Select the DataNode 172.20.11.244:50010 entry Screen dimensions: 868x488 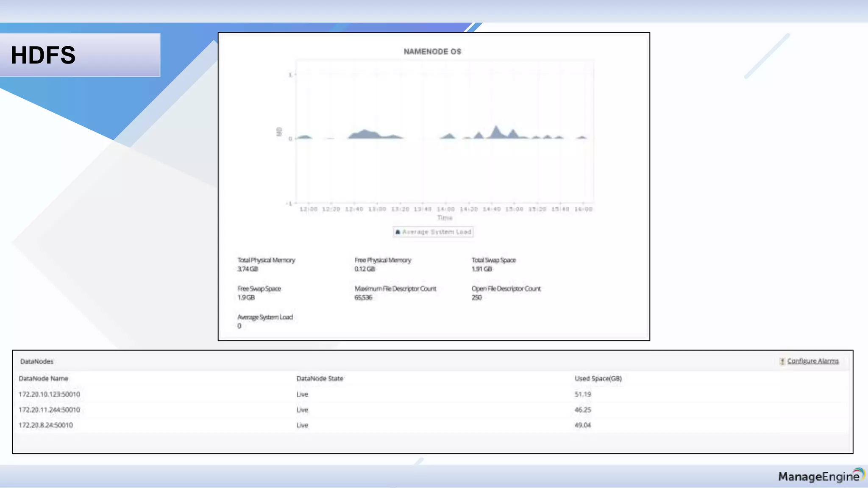(x=49, y=410)
